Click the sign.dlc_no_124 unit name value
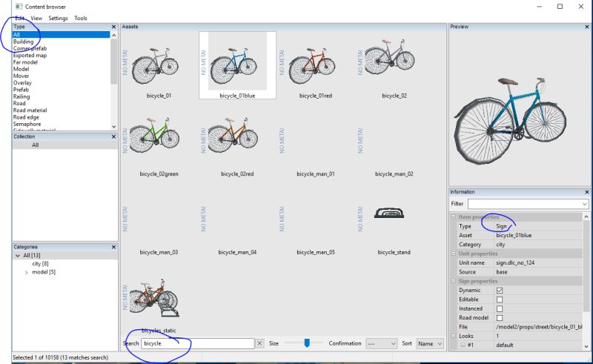593x364 pixels. click(x=515, y=262)
